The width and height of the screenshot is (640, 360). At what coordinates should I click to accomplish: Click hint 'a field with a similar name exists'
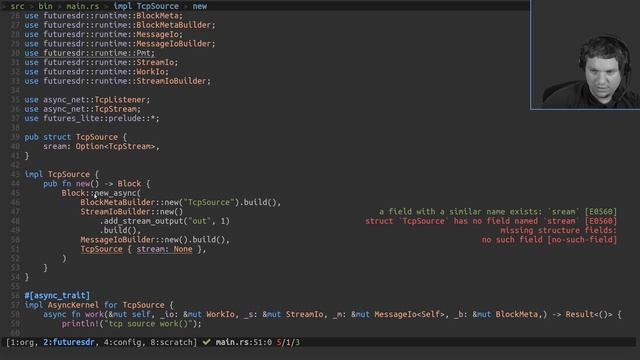click(x=498, y=212)
